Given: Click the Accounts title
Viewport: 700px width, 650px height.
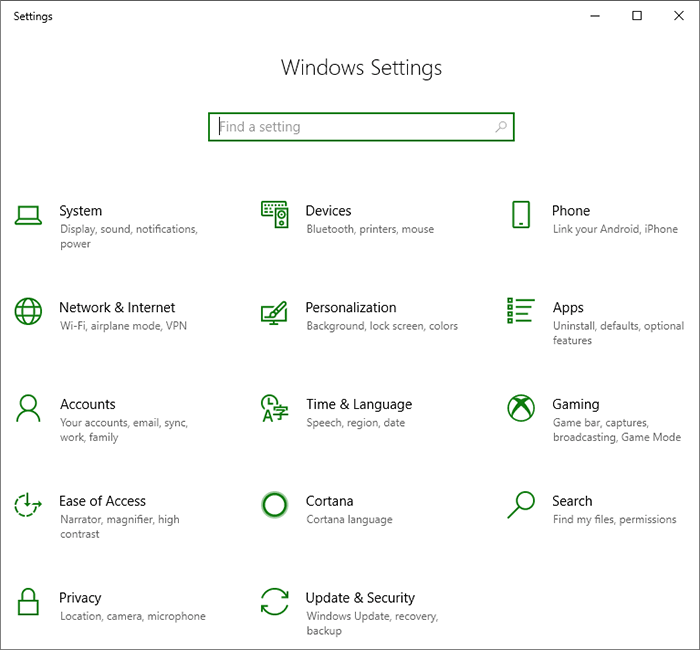Looking at the screenshot, I should [88, 404].
